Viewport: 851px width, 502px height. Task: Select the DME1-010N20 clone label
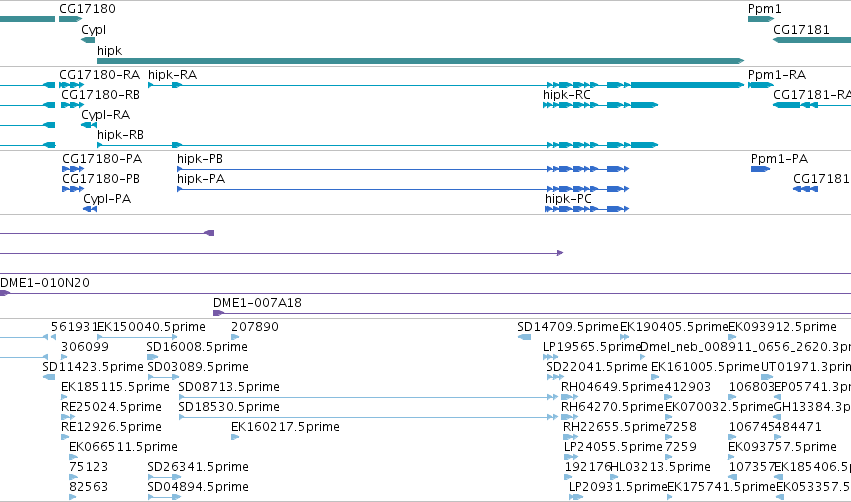coord(45,283)
